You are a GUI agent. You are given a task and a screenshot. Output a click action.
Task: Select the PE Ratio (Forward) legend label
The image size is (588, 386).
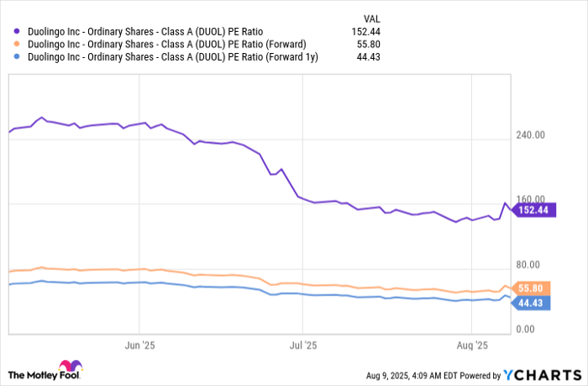click(x=167, y=45)
